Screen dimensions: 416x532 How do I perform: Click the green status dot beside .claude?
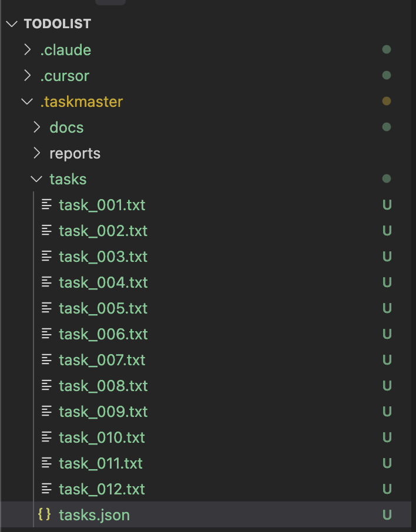(x=387, y=49)
